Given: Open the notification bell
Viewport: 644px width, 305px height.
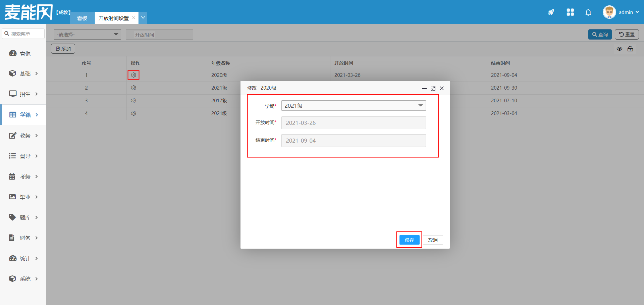Looking at the screenshot, I should [x=588, y=12].
